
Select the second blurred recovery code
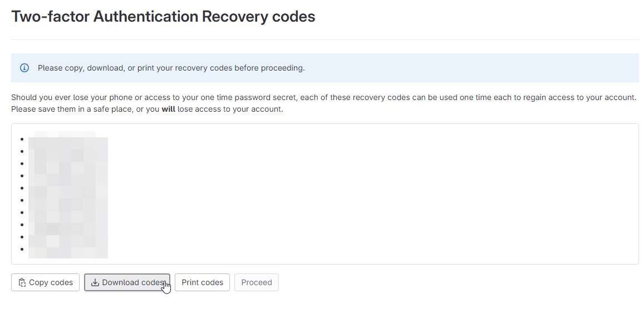(68, 151)
